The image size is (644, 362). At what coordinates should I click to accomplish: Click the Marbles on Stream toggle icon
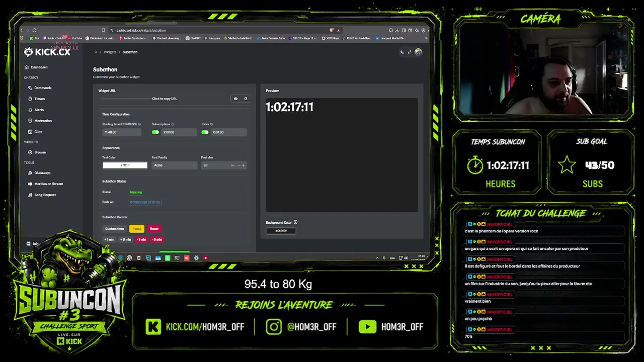pos(30,184)
